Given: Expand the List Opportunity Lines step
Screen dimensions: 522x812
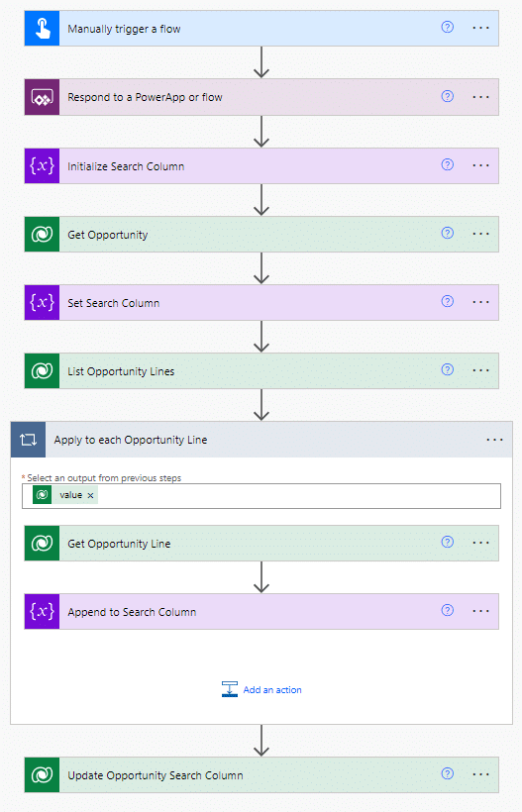Looking at the screenshot, I should point(261,370).
